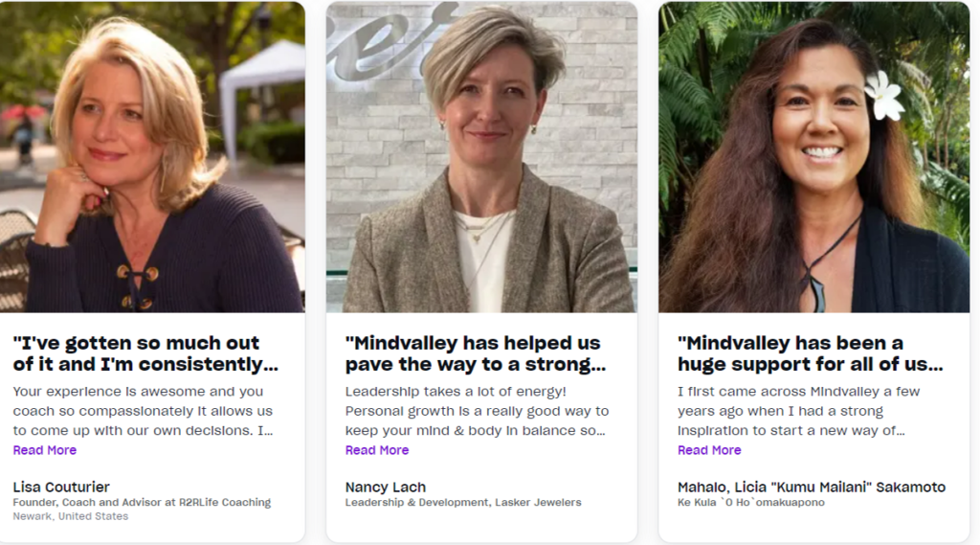Open Read More on Licia Sakamoto's testimonial

click(709, 450)
